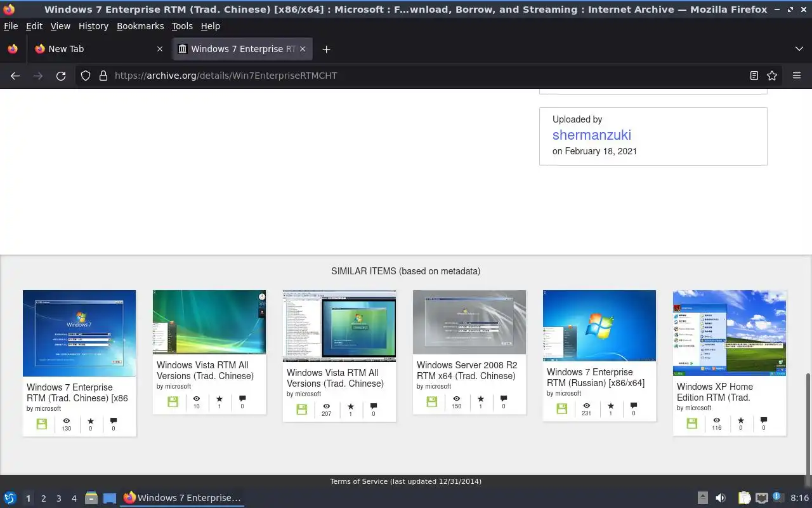This screenshot has width=812, height=508.
Task: Open uploader shermanzuki profile link
Action: [591, 135]
